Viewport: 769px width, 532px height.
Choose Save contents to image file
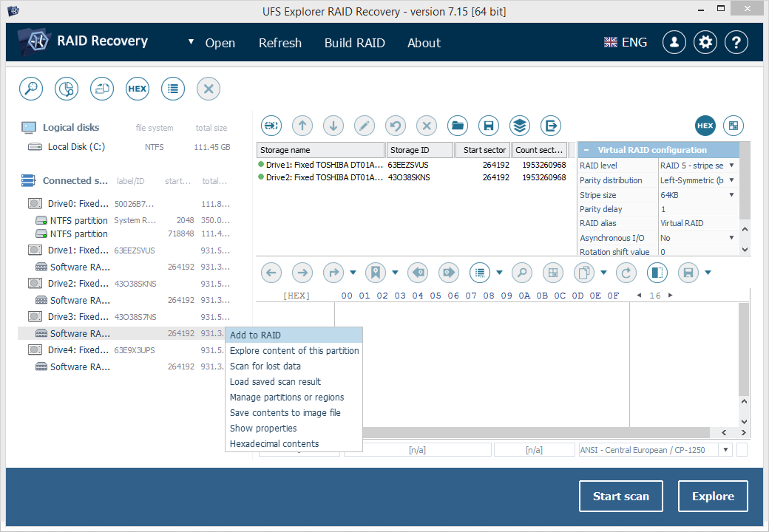tap(294, 413)
